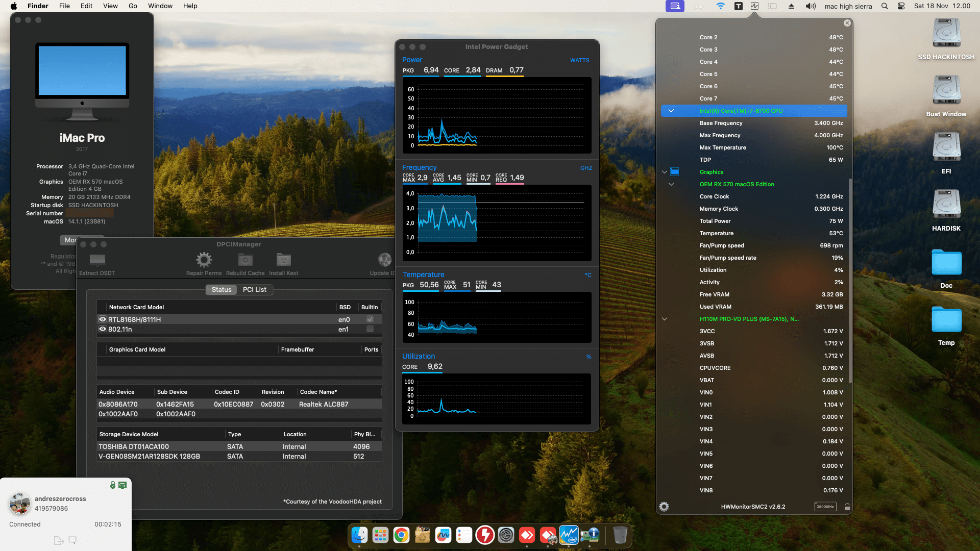
Task: Open the Go menu in the menu bar
Action: coord(132,6)
